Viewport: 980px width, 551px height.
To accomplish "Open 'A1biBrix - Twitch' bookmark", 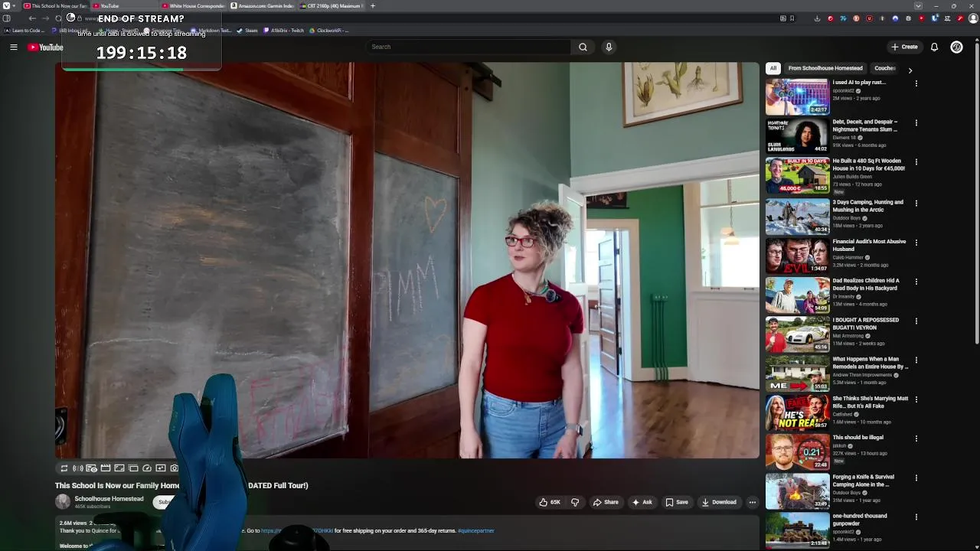I will (x=283, y=31).
